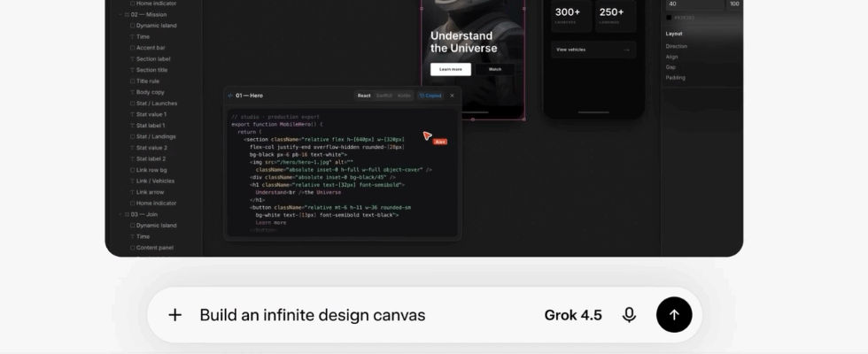Open the Grok 4.5 model selector

[x=573, y=315]
